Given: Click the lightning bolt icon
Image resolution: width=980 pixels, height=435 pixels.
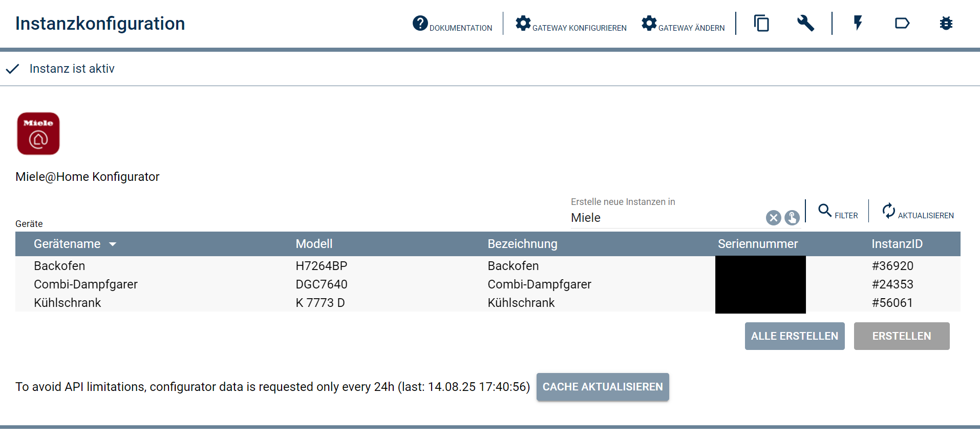Looking at the screenshot, I should click(858, 24).
